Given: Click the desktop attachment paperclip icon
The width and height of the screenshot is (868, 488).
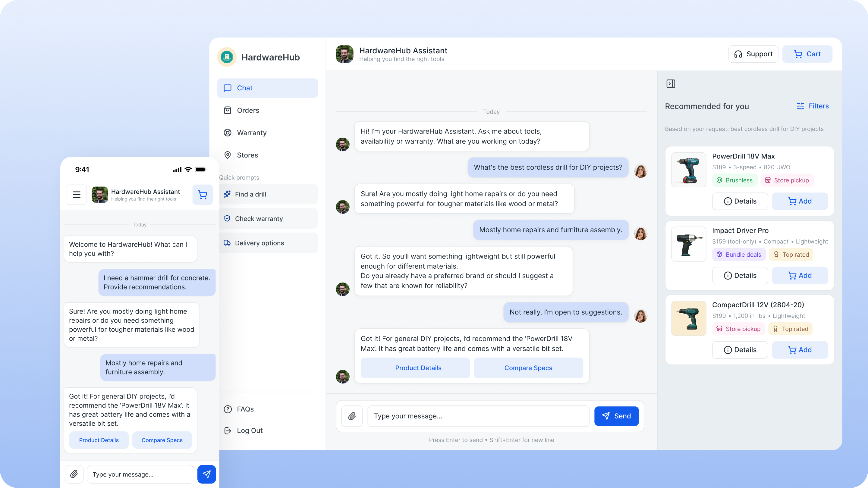Looking at the screenshot, I should pyautogui.click(x=352, y=416).
